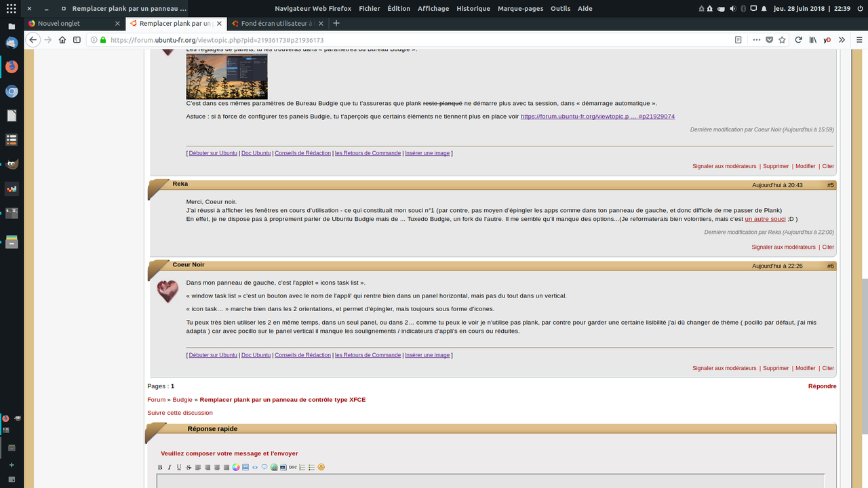Open 'Conseils de Rédaction' link in post #6 signature
The width and height of the screenshot is (868, 488).
coord(303,355)
